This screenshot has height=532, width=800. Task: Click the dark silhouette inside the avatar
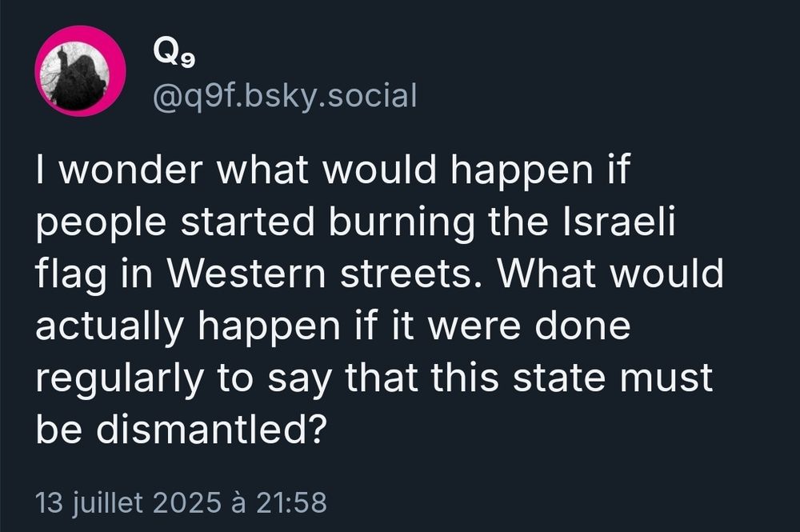[x=78, y=80]
